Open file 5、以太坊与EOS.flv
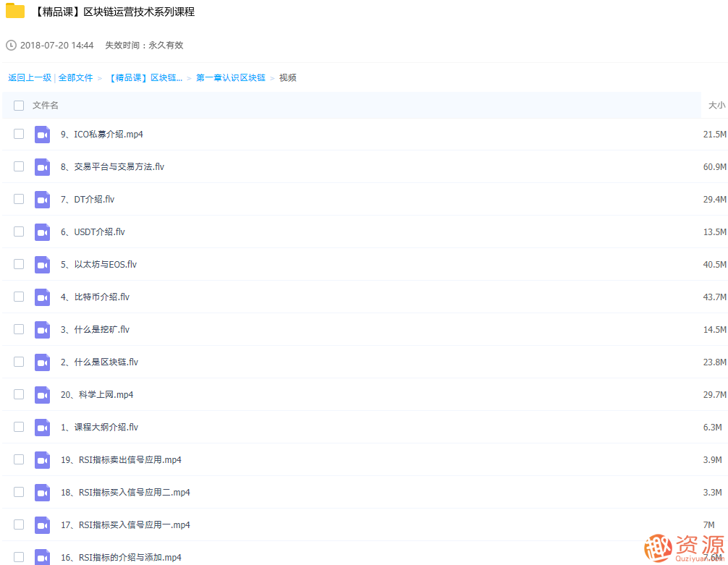The width and height of the screenshot is (728, 565). point(98,264)
